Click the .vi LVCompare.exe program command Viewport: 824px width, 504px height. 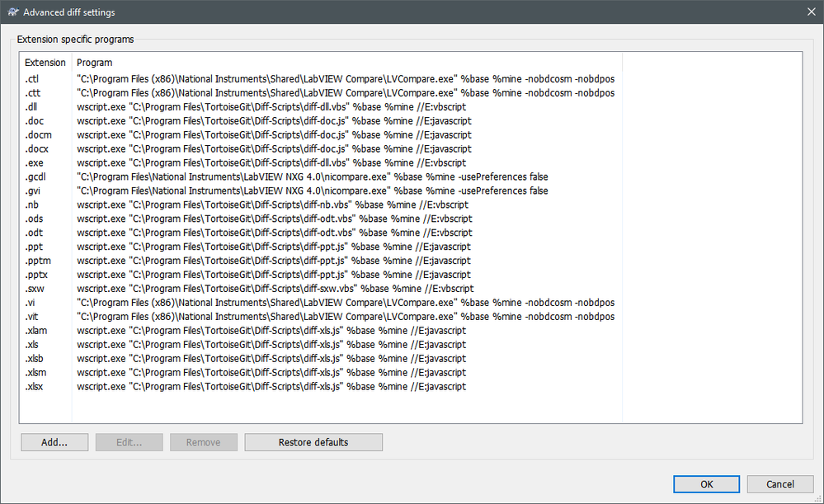[x=346, y=303]
